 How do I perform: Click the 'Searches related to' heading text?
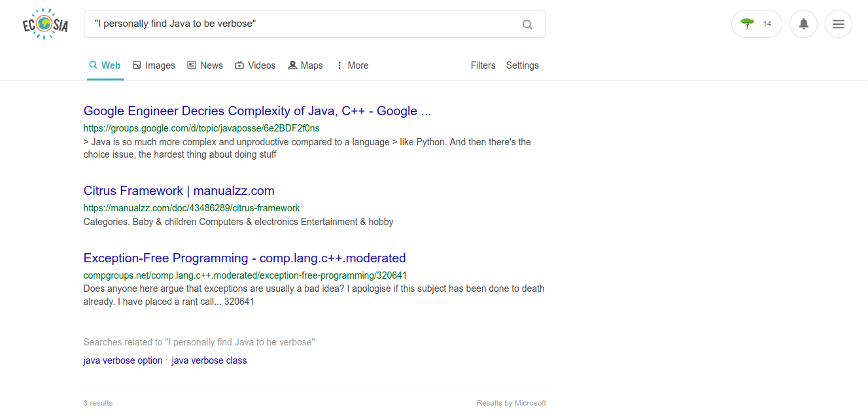coord(200,342)
